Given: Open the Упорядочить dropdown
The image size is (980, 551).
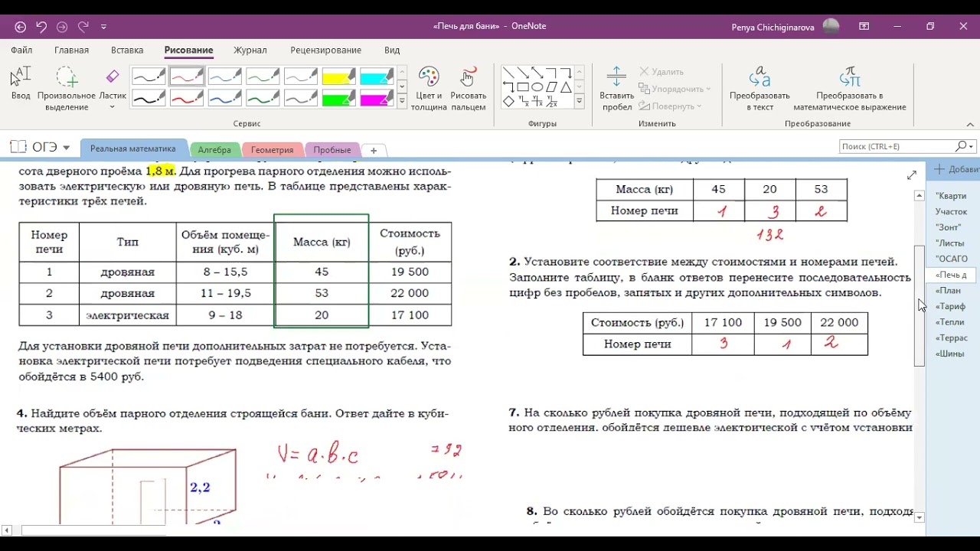Looking at the screenshot, I should tap(675, 90).
